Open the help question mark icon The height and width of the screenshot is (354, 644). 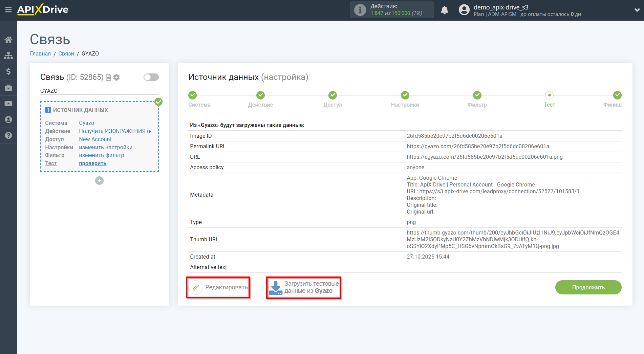coord(8,135)
